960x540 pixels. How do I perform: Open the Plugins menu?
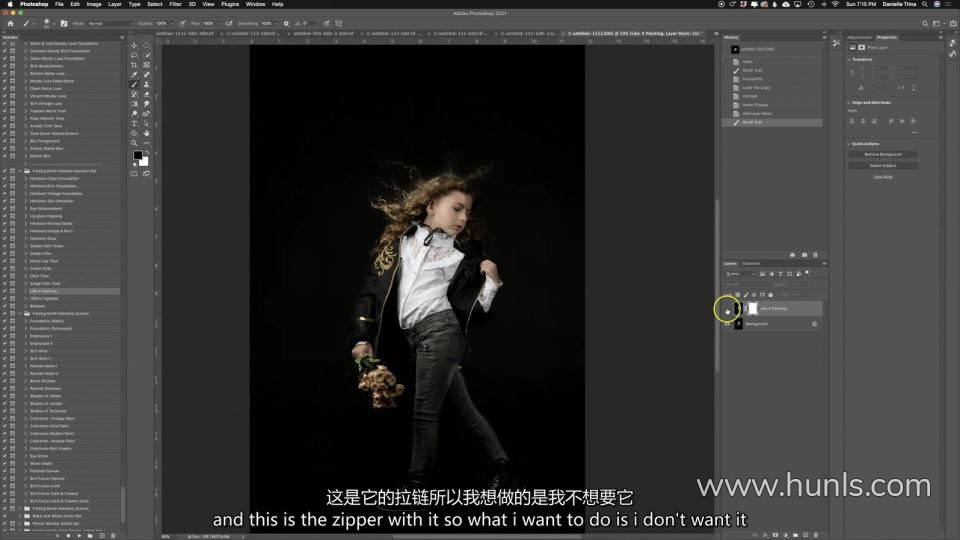tap(230, 4)
